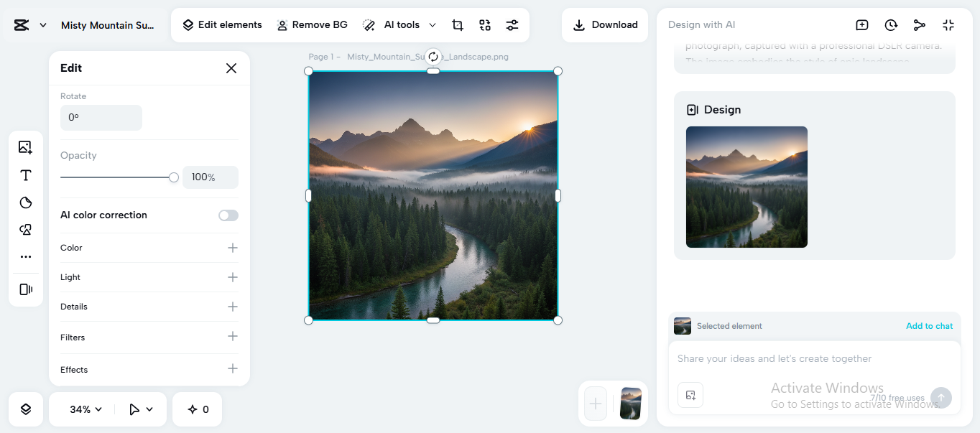Viewport: 980px width, 433px height.
Task: Click the Page 1 file name label
Action: [408, 57]
